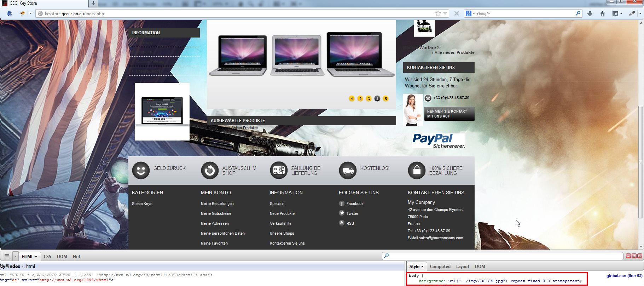The image size is (644, 286).
Task: Focus the Firebug search box
Action: click(x=503, y=256)
